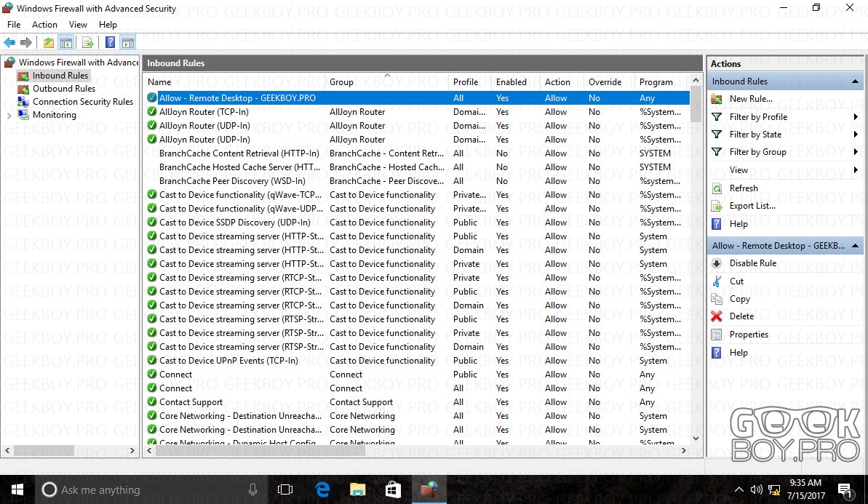Click the Properties icon in Actions pane

tap(717, 334)
